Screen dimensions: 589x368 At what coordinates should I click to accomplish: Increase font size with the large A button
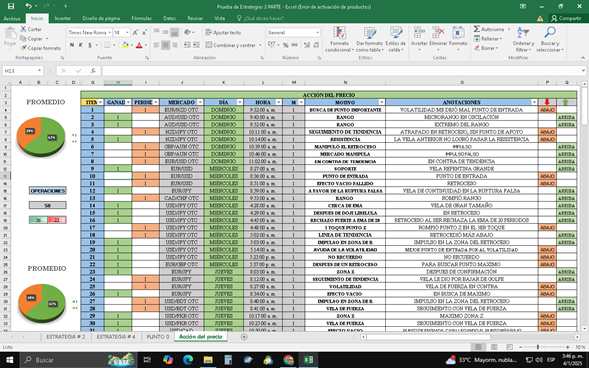coord(135,33)
